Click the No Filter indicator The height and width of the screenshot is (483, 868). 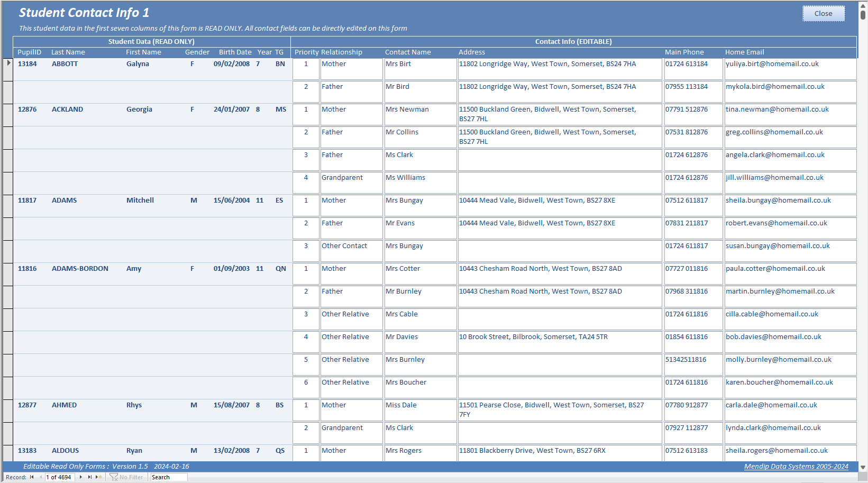pos(126,477)
